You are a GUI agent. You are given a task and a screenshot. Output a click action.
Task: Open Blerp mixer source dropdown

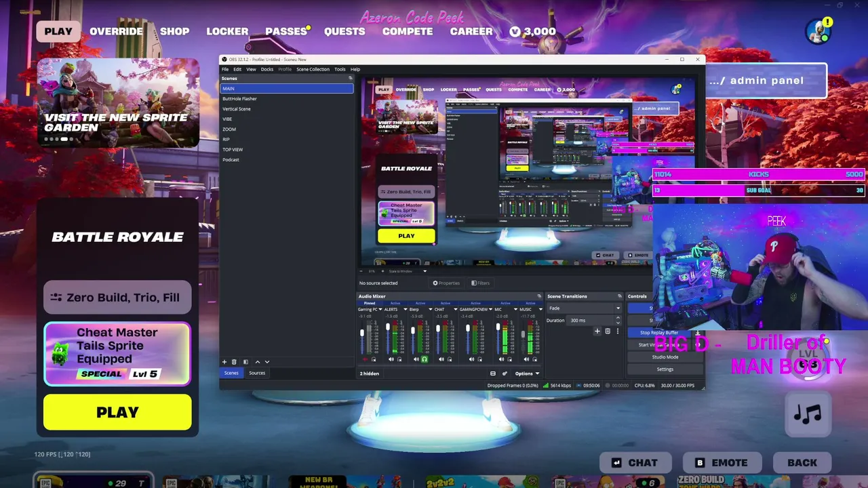(430, 310)
